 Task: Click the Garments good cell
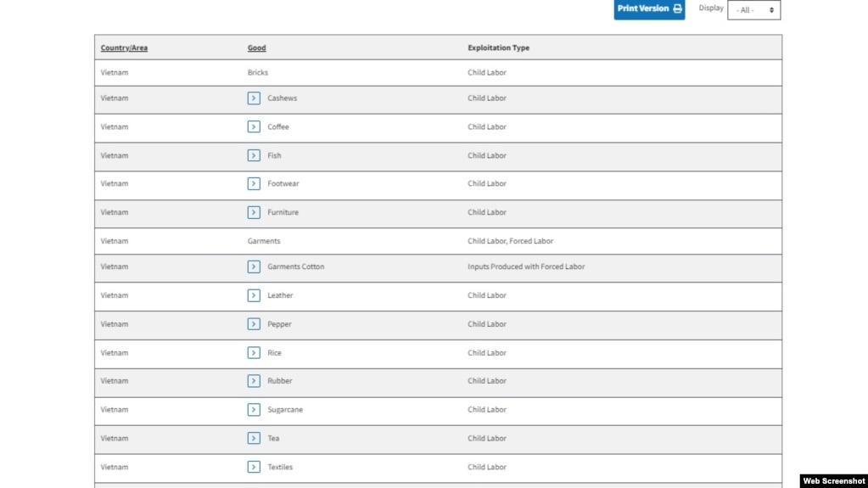(x=264, y=241)
